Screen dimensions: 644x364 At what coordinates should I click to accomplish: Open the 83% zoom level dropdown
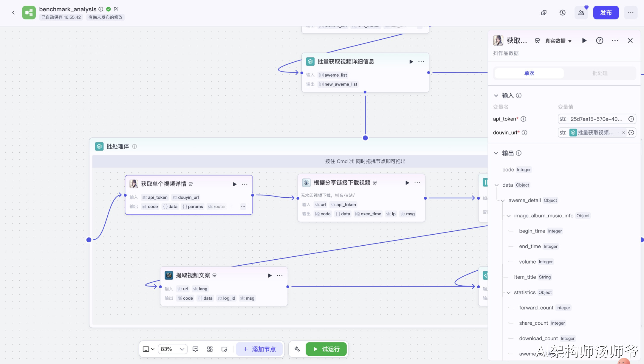click(x=173, y=349)
